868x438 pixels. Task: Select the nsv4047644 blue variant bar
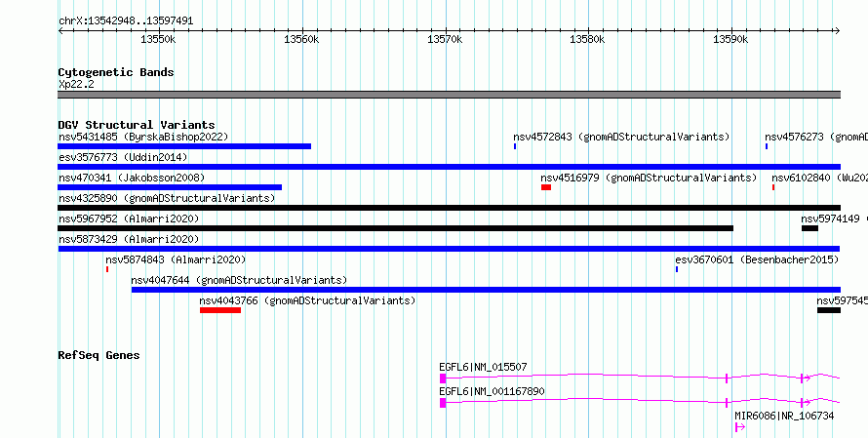pos(486,290)
